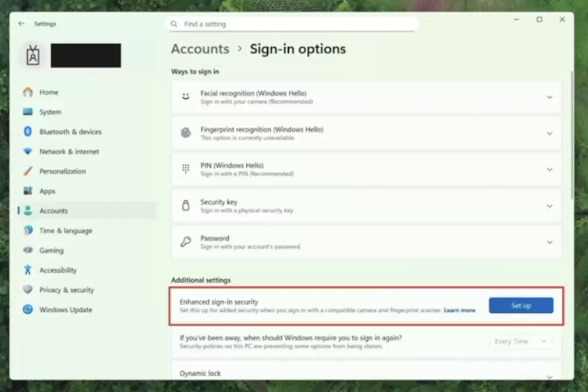The image size is (588, 392).
Task: Open the Learn more link
Action: [x=459, y=310]
